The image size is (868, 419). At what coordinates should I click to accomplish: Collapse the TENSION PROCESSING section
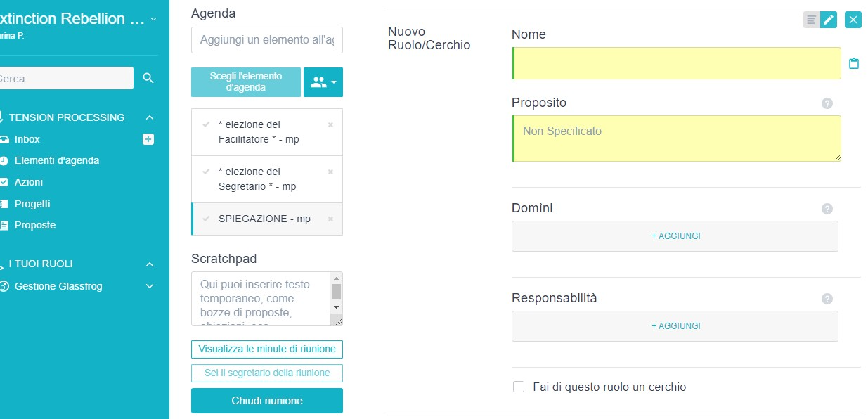pyautogui.click(x=149, y=117)
